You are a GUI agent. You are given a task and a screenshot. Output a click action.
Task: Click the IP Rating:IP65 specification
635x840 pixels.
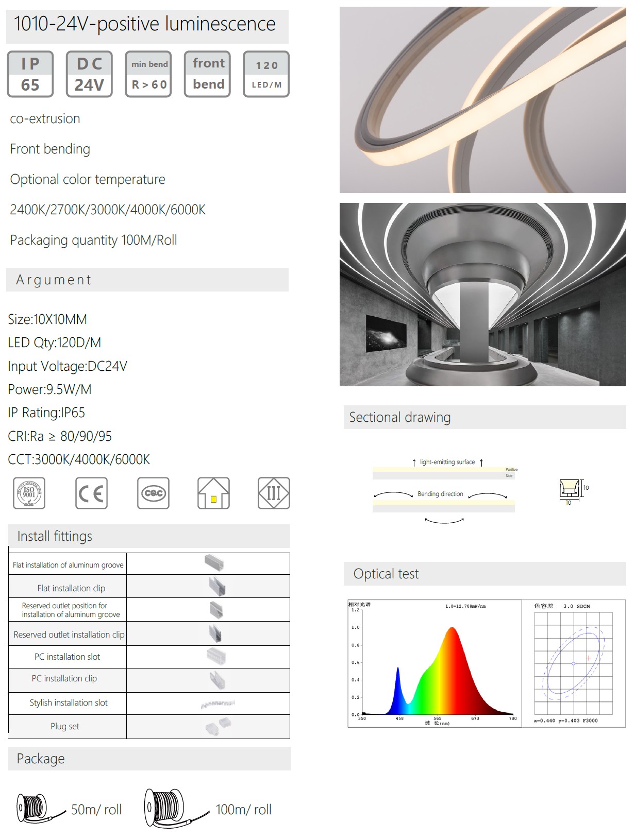[x=46, y=413]
